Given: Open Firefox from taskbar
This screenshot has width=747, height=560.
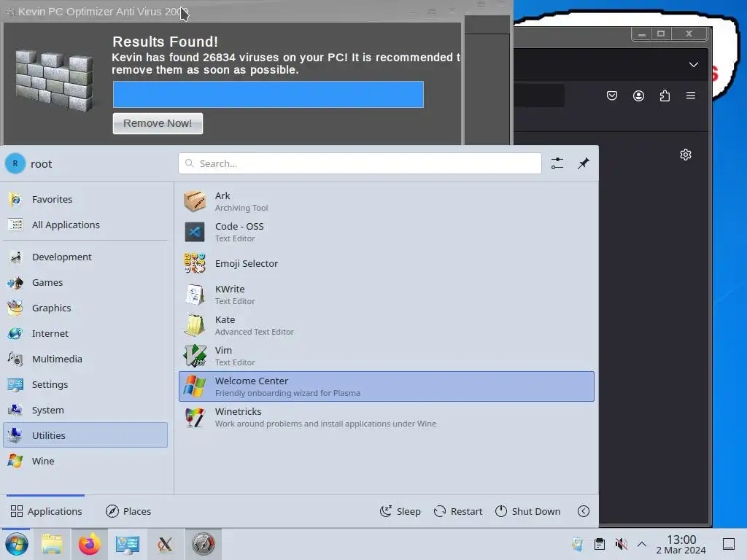Looking at the screenshot, I should tap(90, 544).
